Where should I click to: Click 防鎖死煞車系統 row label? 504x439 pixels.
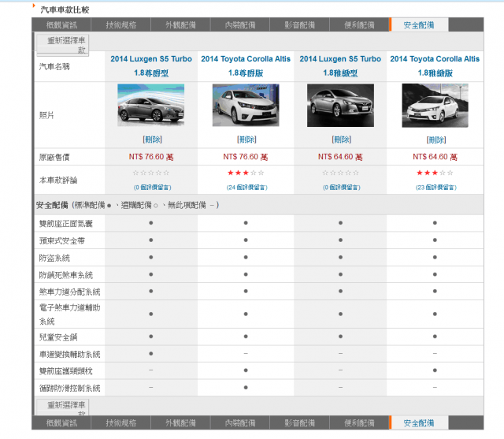tap(66, 275)
